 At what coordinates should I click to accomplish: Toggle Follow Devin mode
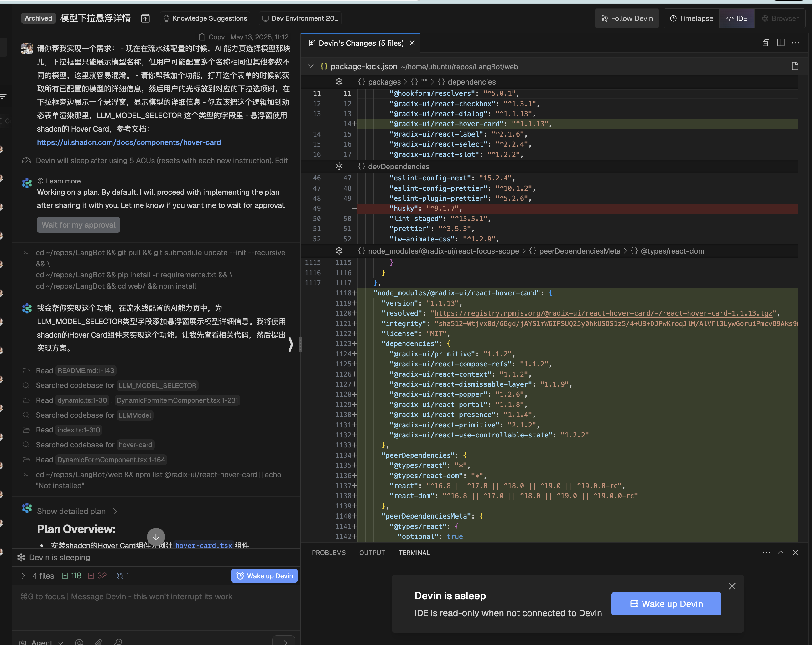(627, 18)
